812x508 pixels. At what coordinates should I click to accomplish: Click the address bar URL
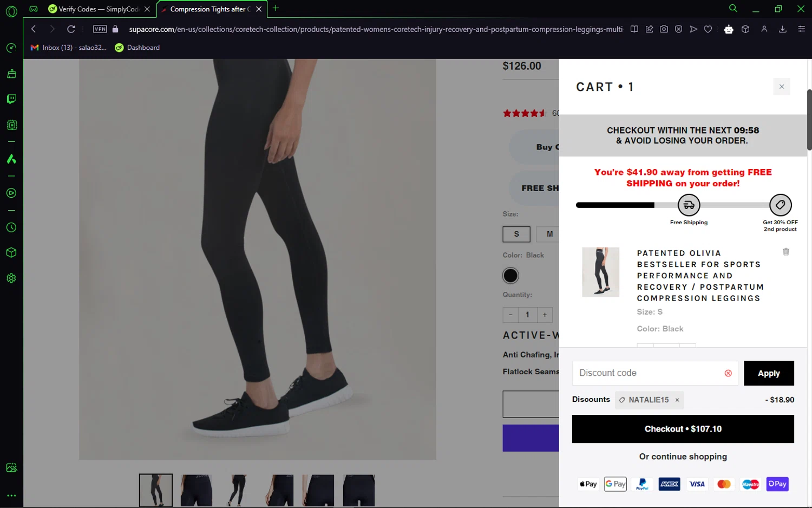(376, 29)
